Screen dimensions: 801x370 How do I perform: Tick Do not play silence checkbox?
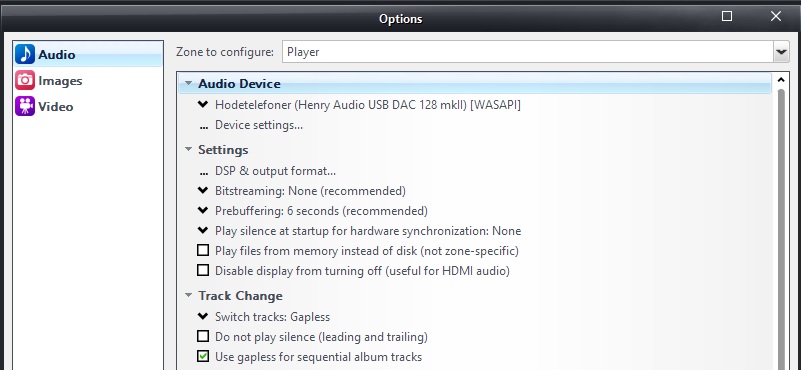point(203,336)
